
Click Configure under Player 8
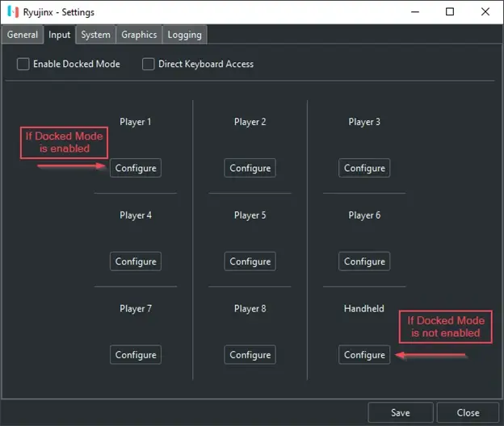250,355
